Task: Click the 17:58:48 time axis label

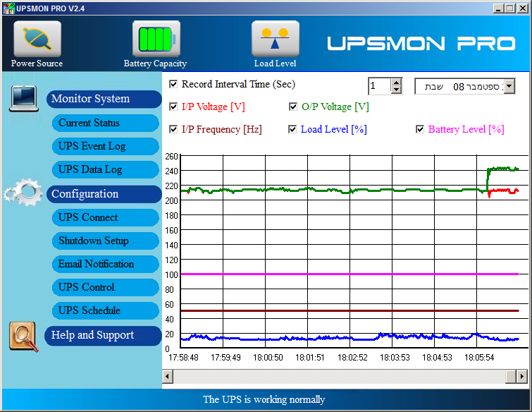Action: [183, 358]
